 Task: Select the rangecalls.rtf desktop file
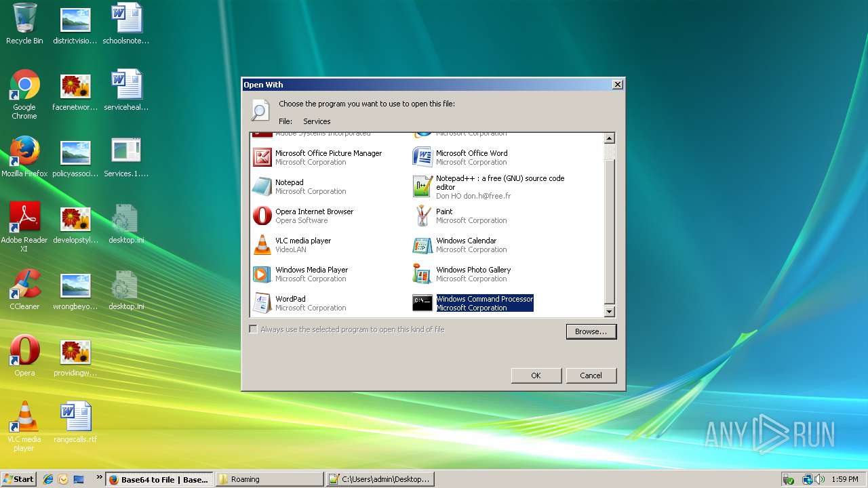pyautogui.click(x=75, y=422)
